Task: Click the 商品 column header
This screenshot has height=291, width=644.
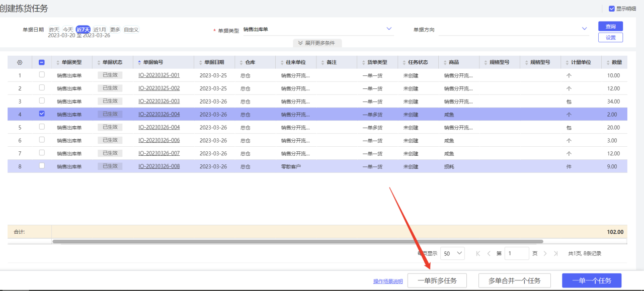Action: tap(458, 62)
